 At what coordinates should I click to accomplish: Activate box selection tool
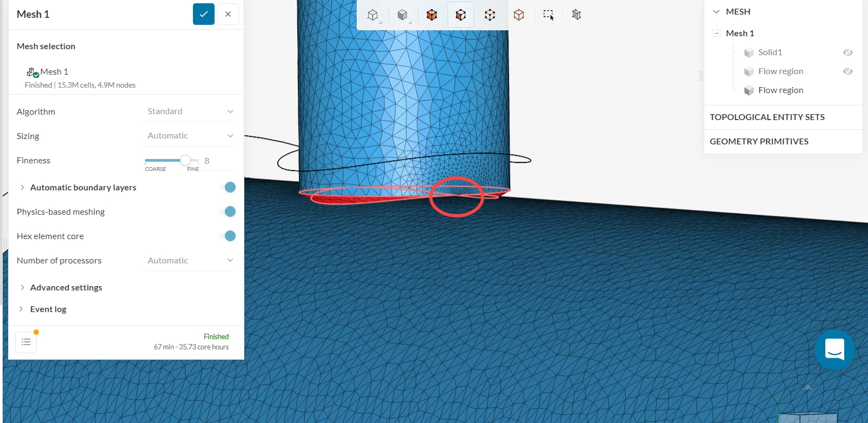pyautogui.click(x=549, y=15)
